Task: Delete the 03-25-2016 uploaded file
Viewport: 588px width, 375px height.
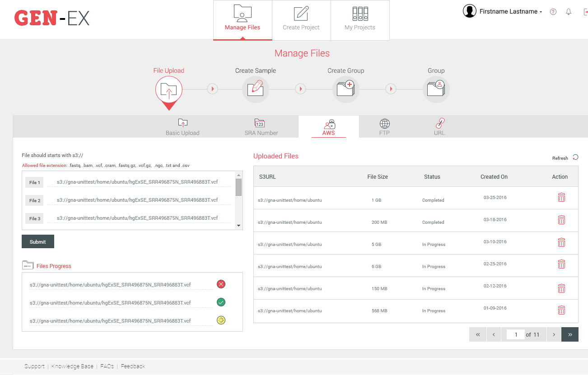Action: 561,197
